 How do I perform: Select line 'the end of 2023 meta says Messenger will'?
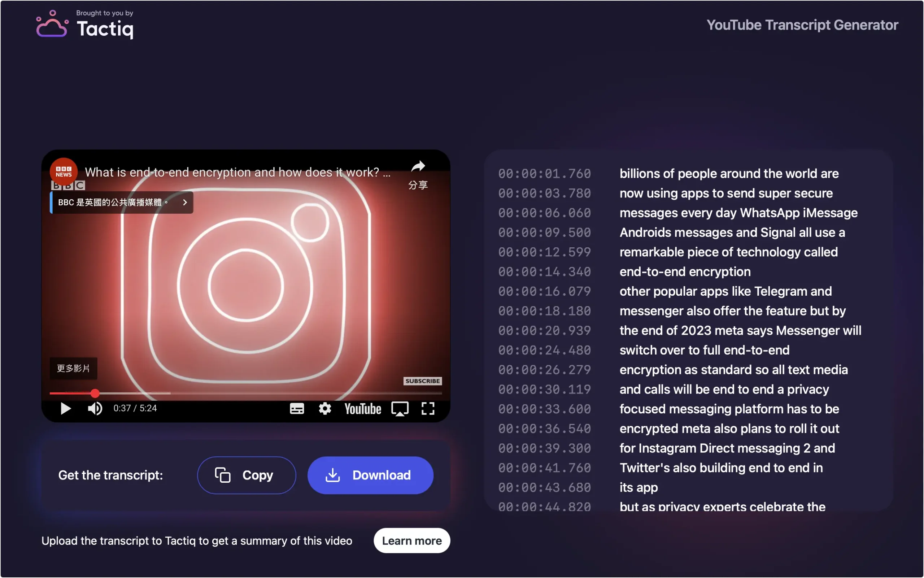[740, 330]
